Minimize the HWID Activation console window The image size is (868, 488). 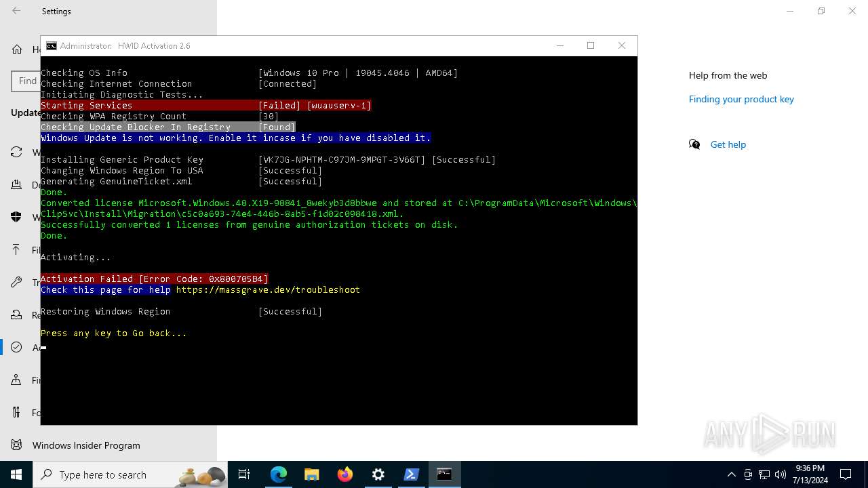560,45
